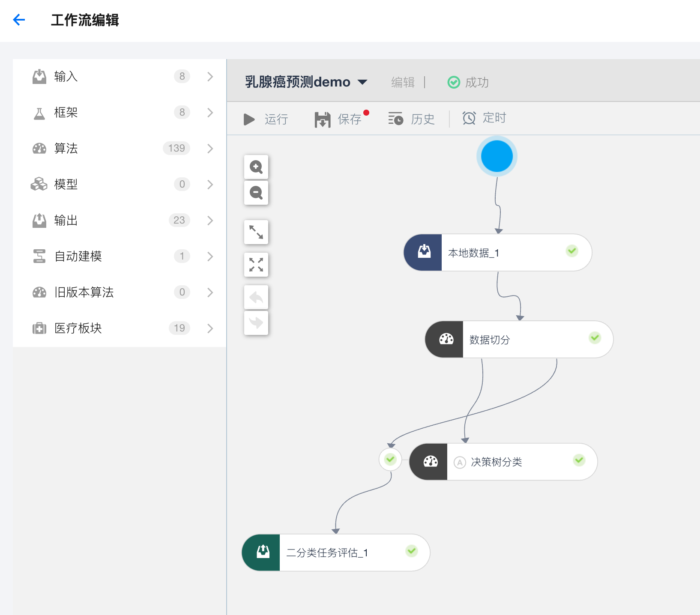
Task: Click the blue start node circle
Action: click(497, 156)
